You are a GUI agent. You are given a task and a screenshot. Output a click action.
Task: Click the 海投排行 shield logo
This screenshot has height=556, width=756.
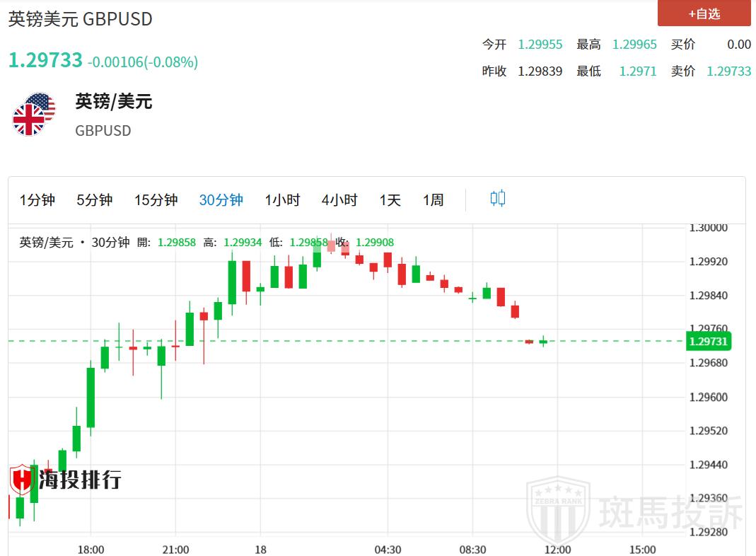22,480
